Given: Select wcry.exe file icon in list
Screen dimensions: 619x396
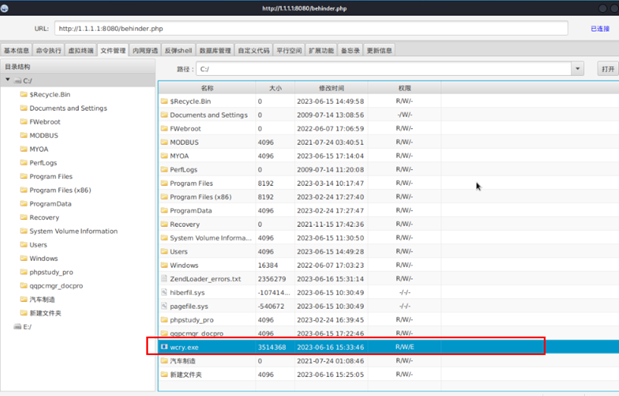Looking at the screenshot, I should click(164, 347).
